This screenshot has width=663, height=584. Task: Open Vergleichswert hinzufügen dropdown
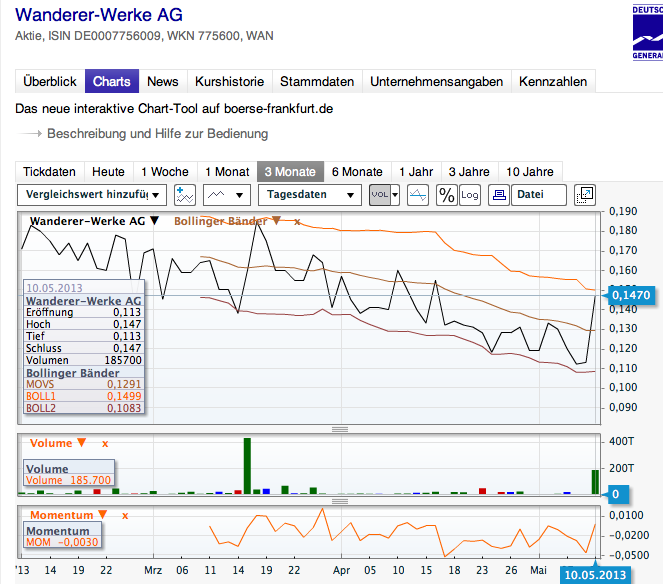(92, 195)
